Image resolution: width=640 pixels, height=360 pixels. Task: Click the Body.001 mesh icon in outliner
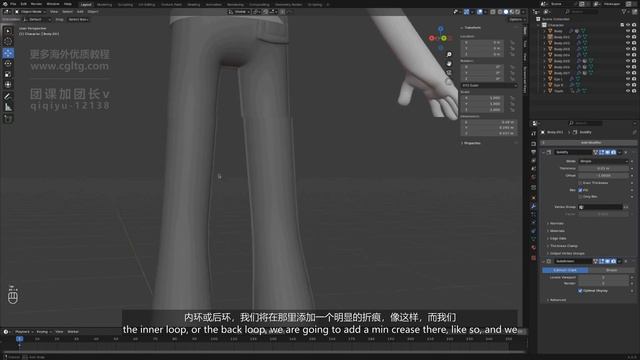pos(550,37)
